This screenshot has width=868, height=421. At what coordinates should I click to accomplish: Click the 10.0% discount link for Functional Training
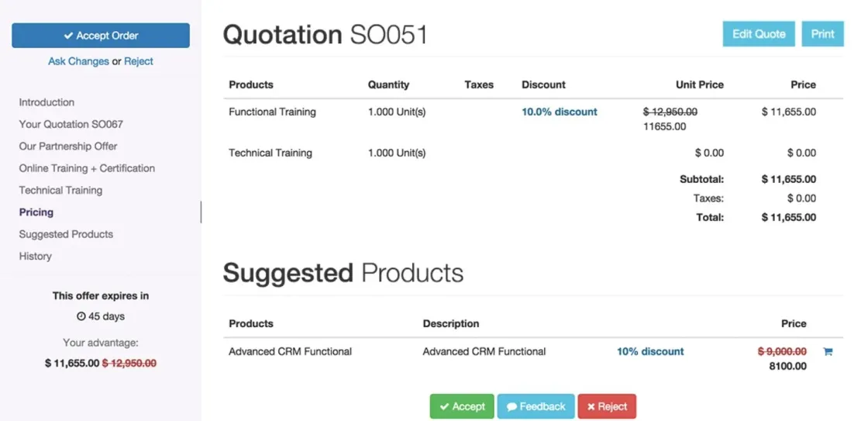pos(559,112)
